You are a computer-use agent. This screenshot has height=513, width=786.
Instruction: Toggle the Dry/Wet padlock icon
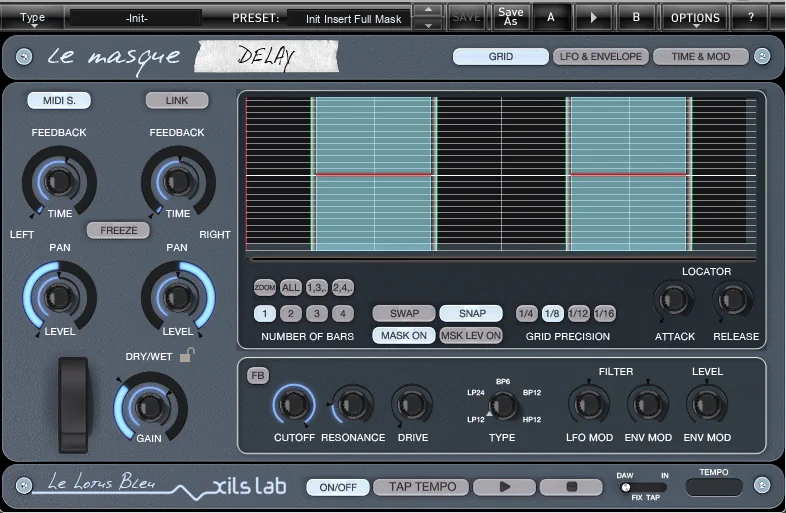click(x=186, y=355)
